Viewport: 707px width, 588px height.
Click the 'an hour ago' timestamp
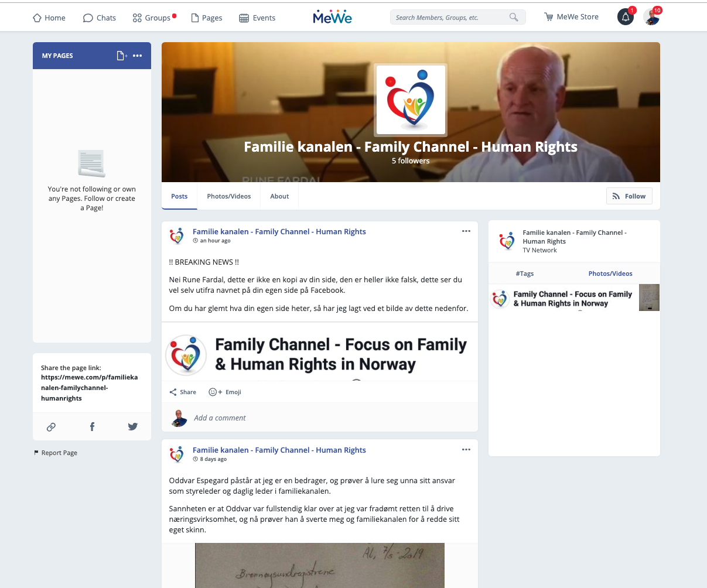215,241
